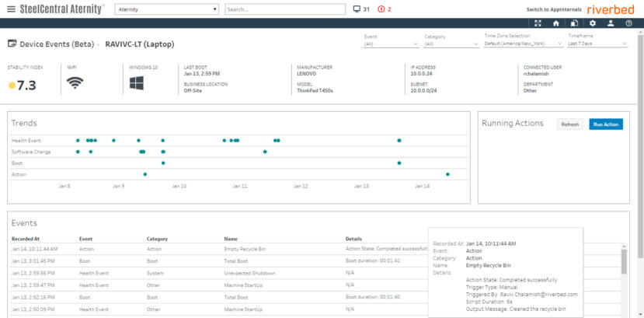Click the Events table scrollbar thumb
This screenshot has height=318, width=644.
click(624, 262)
